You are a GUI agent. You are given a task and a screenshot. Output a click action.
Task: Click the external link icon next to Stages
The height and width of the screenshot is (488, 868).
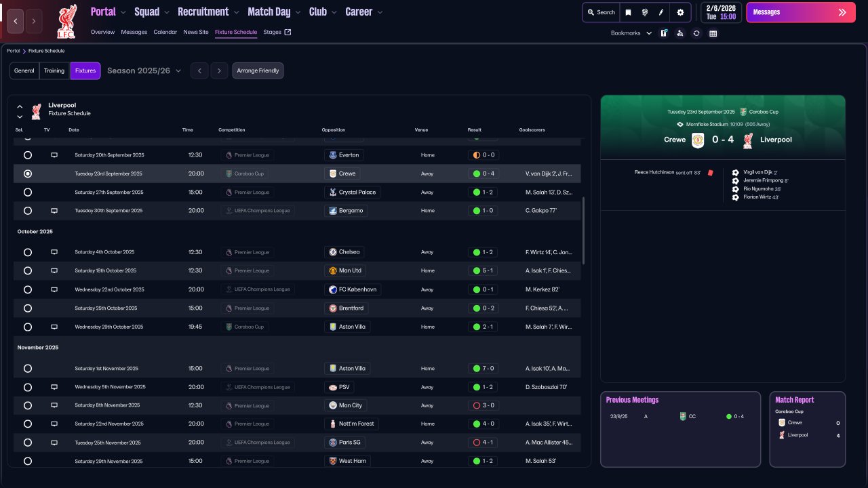(288, 32)
